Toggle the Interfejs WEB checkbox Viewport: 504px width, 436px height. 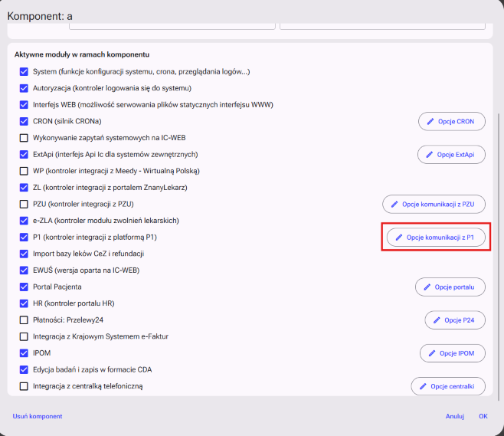(24, 104)
